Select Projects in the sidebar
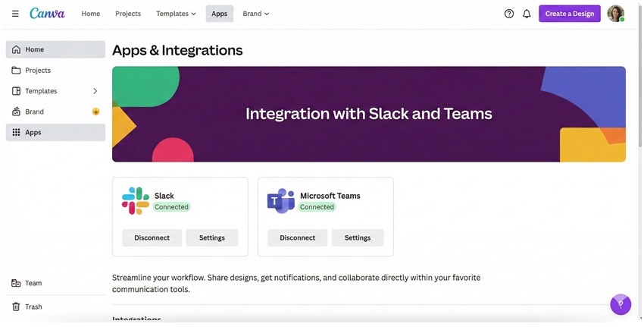 point(55,70)
